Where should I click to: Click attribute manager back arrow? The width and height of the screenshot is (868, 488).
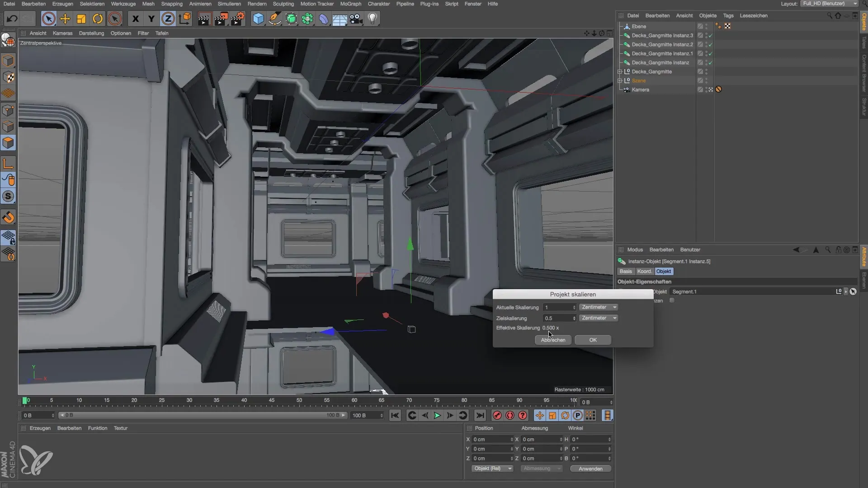click(796, 249)
